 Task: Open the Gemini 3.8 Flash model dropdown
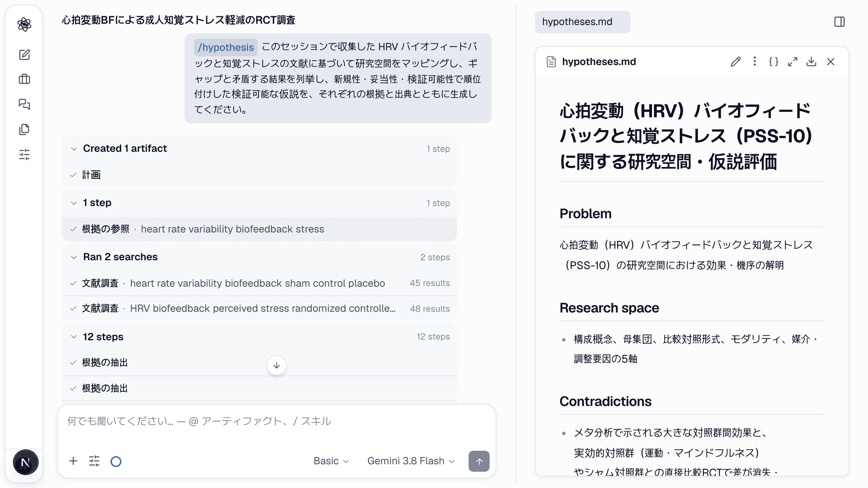click(x=411, y=461)
